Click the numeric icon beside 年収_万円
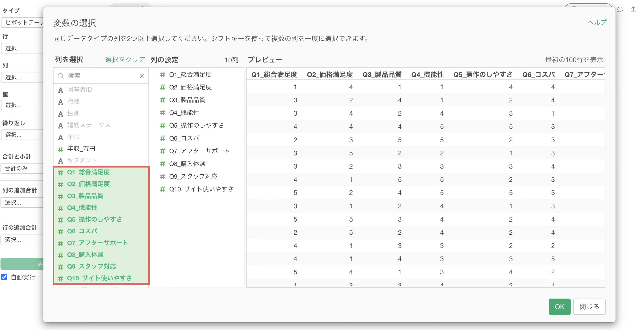This screenshot has height=330, width=644. [61, 149]
